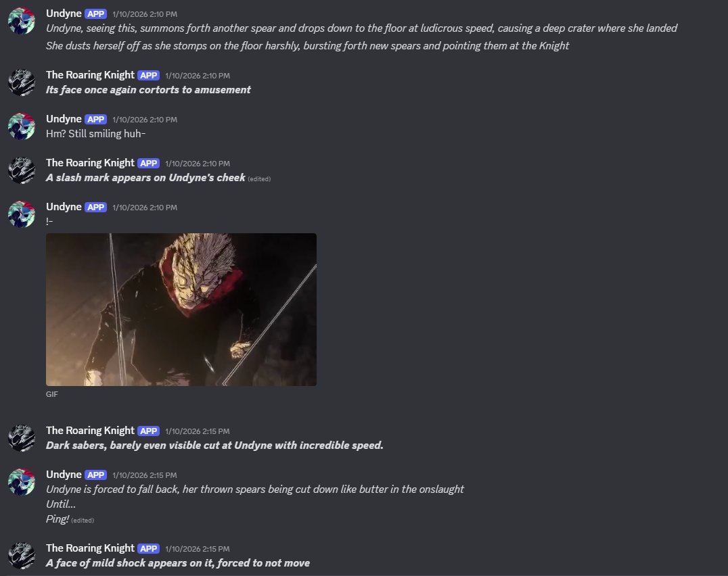Click Roaring Knight avatar beside 'face of mild shock'

[x=22, y=556]
